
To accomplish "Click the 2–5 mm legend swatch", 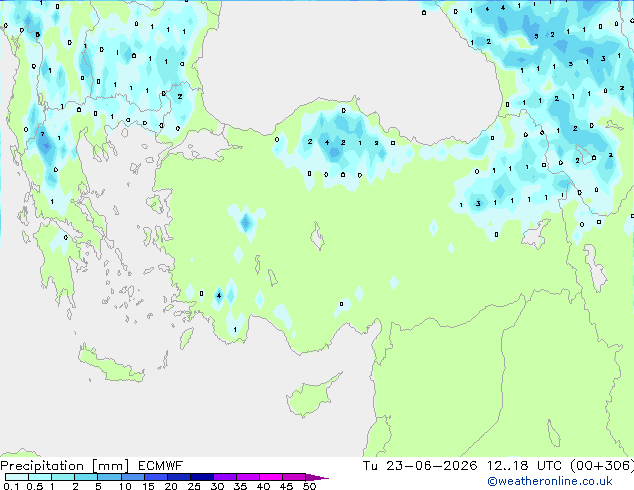I will [x=86, y=477].
